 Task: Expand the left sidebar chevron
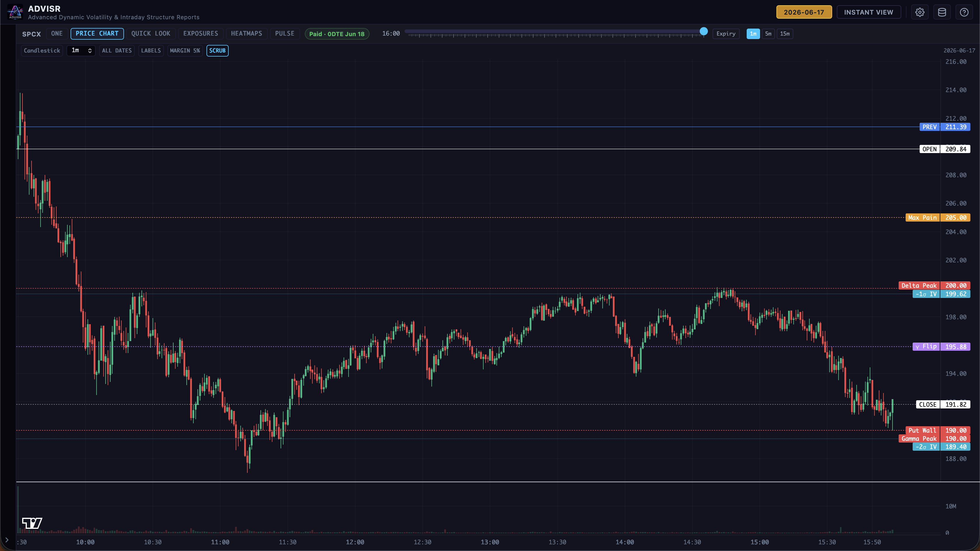pyautogui.click(x=6, y=540)
